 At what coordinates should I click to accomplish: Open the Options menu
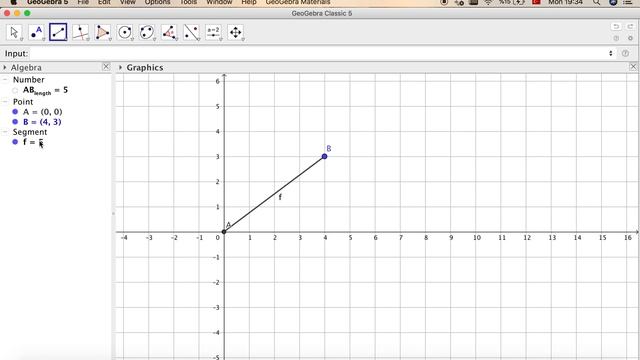pos(157,2)
